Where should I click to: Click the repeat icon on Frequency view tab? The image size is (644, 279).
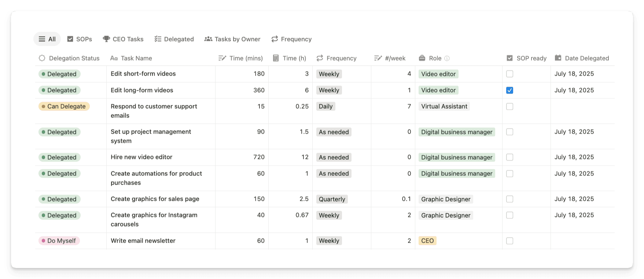click(275, 39)
